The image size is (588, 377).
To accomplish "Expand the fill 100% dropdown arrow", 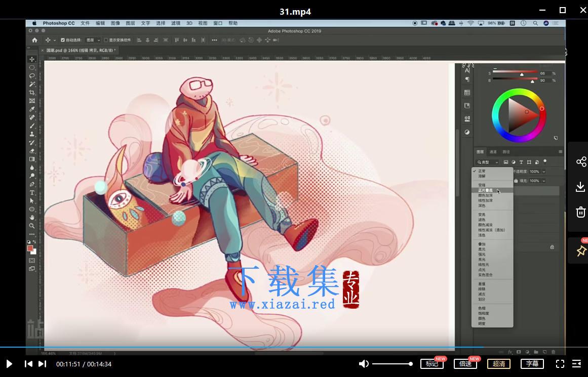I will click(x=544, y=181).
